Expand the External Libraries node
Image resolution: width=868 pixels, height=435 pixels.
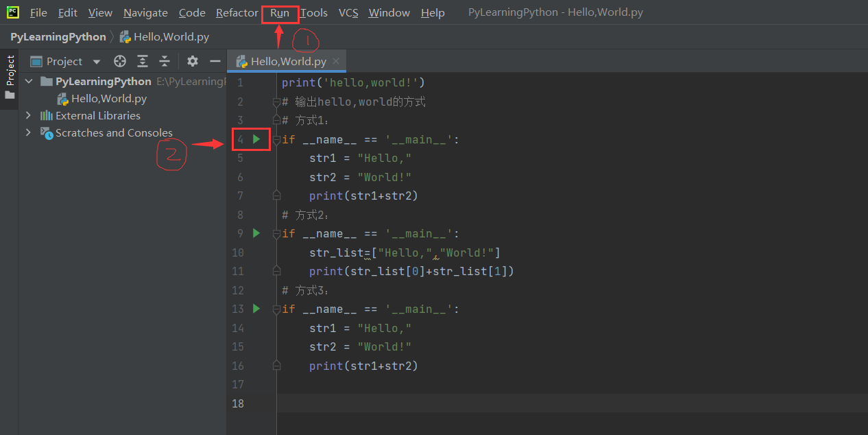tap(27, 115)
